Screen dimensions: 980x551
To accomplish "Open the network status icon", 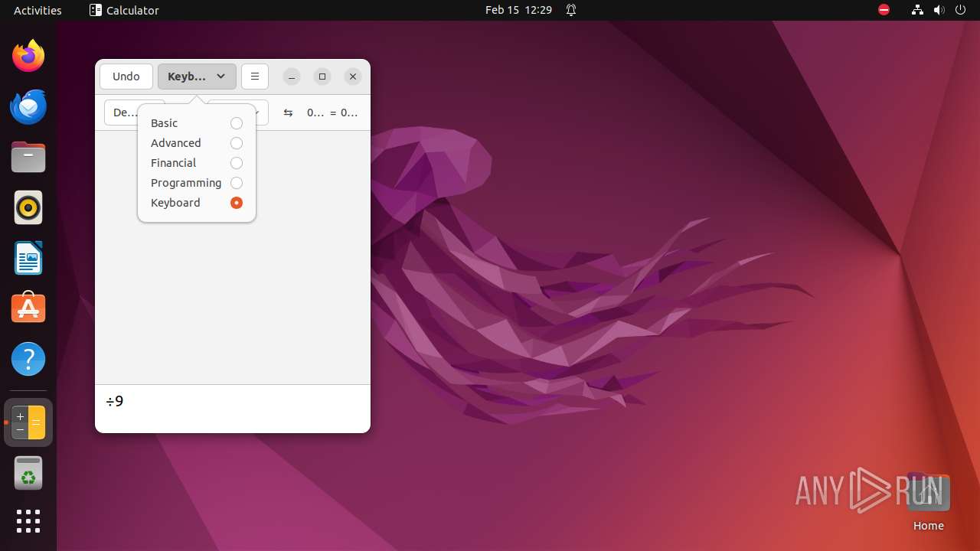I will pyautogui.click(x=917, y=10).
